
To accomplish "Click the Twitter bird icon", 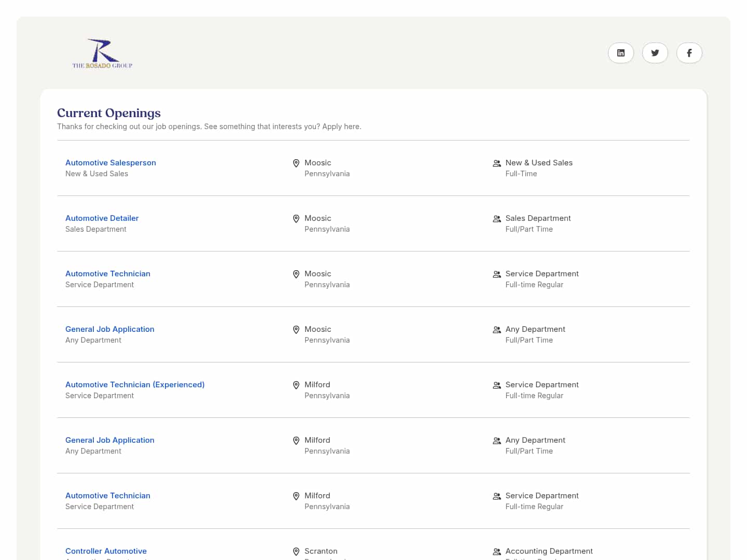I will click(x=655, y=53).
